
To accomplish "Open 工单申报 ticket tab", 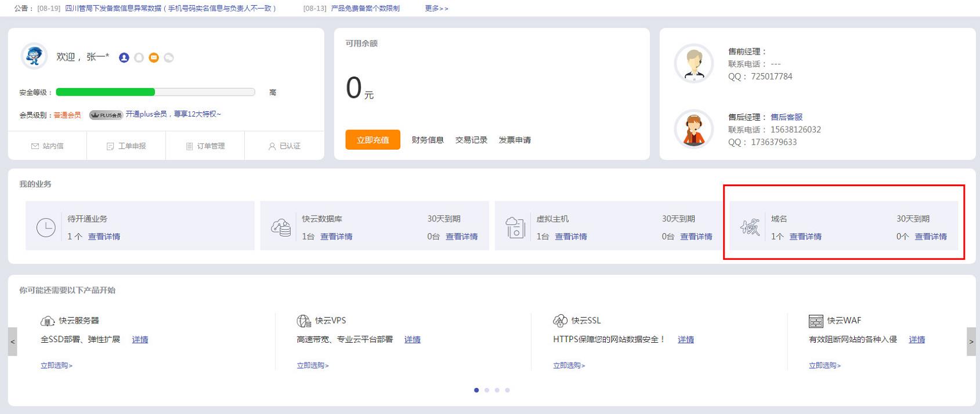I will (x=126, y=146).
